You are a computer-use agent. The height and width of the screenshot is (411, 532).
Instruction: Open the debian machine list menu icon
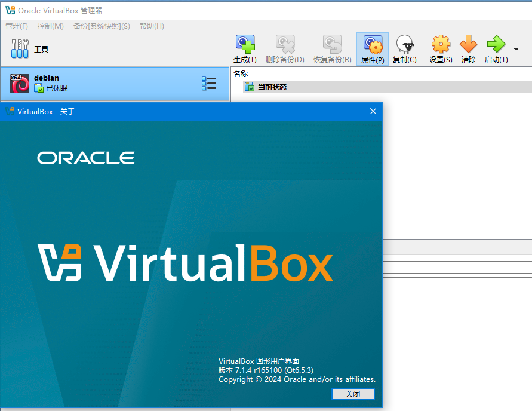point(209,84)
